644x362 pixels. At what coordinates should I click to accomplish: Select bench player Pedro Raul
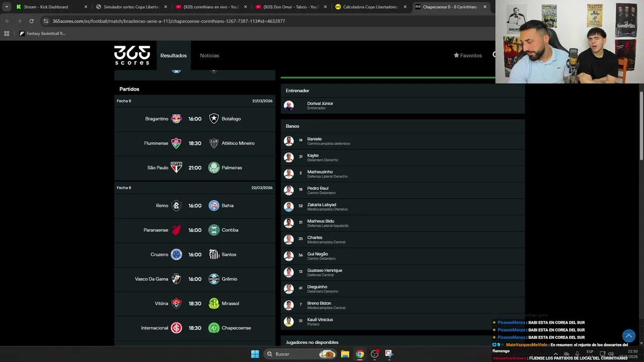tap(403, 191)
